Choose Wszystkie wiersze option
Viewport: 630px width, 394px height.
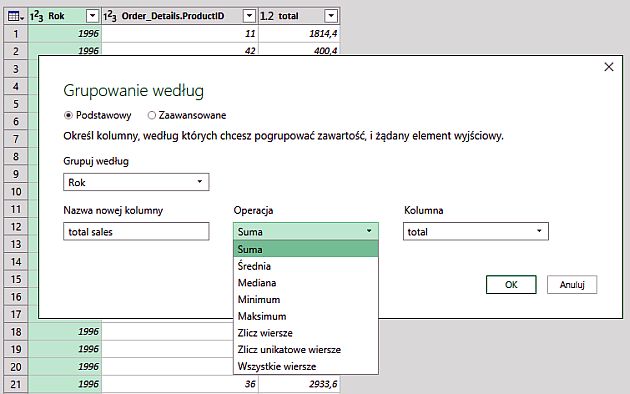(x=306, y=366)
